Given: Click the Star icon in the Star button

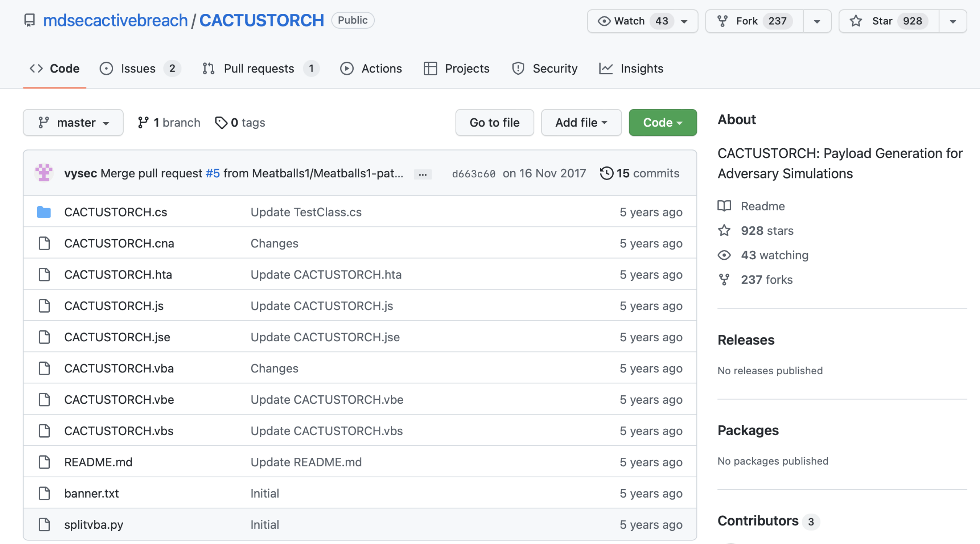Looking at the screenshot, I should tap(856, 21).
